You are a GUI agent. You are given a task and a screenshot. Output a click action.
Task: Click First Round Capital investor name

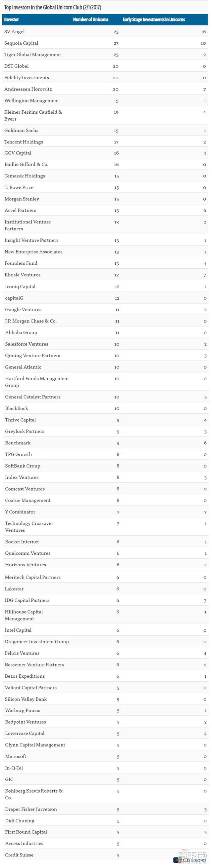26,832
